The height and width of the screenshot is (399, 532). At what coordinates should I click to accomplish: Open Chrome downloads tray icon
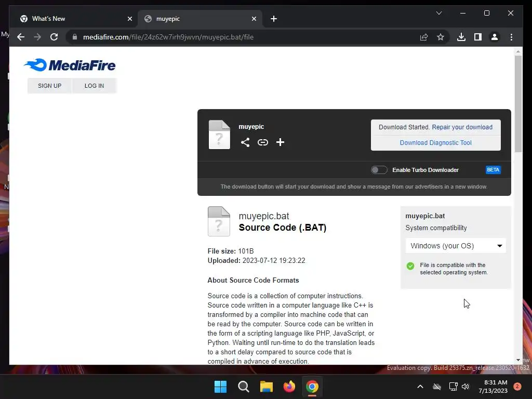pos(461,37)
